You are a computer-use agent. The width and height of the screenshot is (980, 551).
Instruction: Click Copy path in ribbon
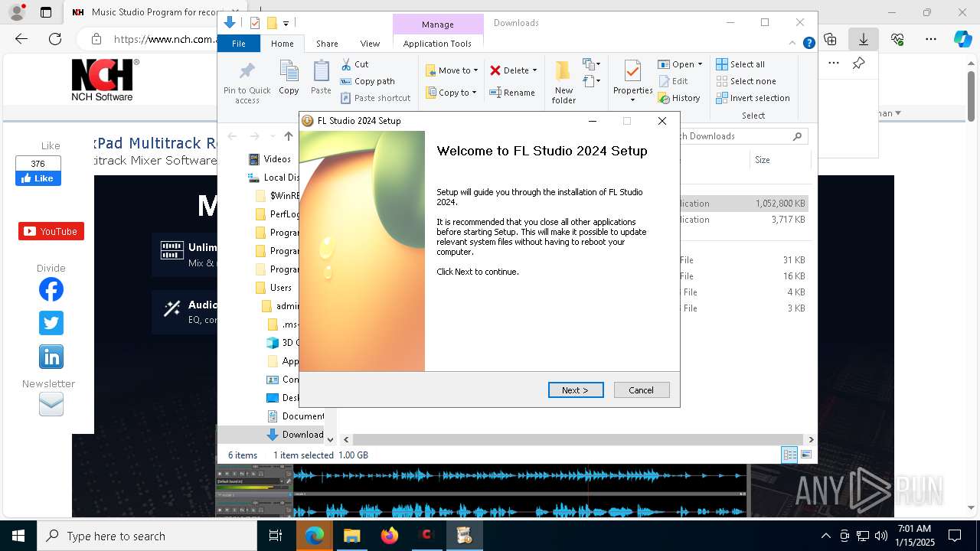[x=367, y=81]
